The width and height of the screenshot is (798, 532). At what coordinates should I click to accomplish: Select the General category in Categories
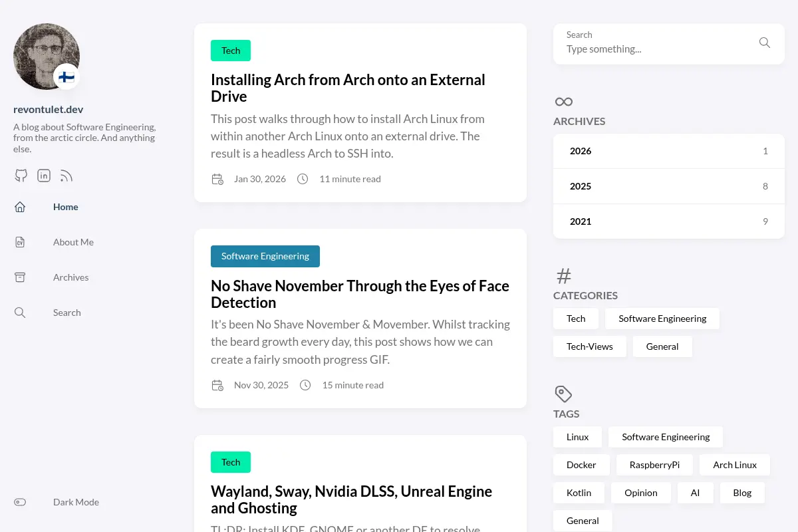662,346
